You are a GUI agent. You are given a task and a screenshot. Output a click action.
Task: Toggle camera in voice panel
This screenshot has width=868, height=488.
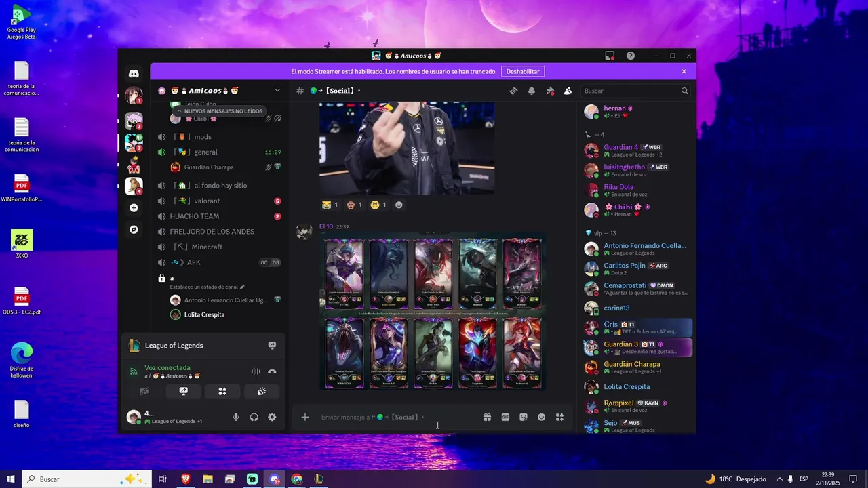(x=144, y=391)
